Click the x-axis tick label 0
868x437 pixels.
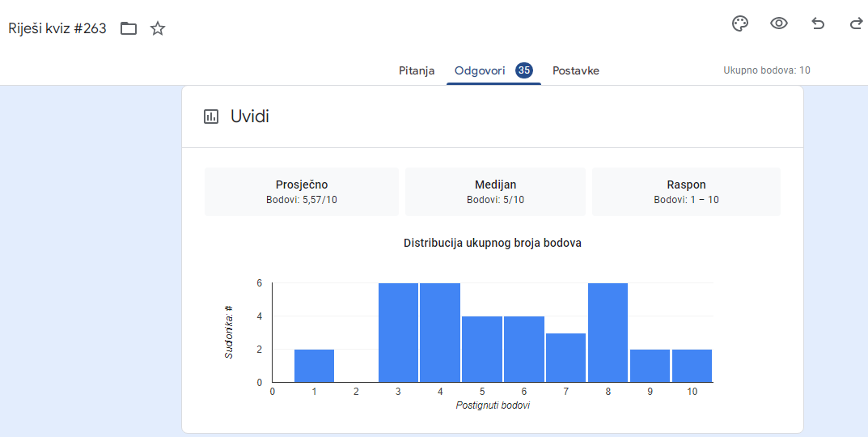[273, 392]
